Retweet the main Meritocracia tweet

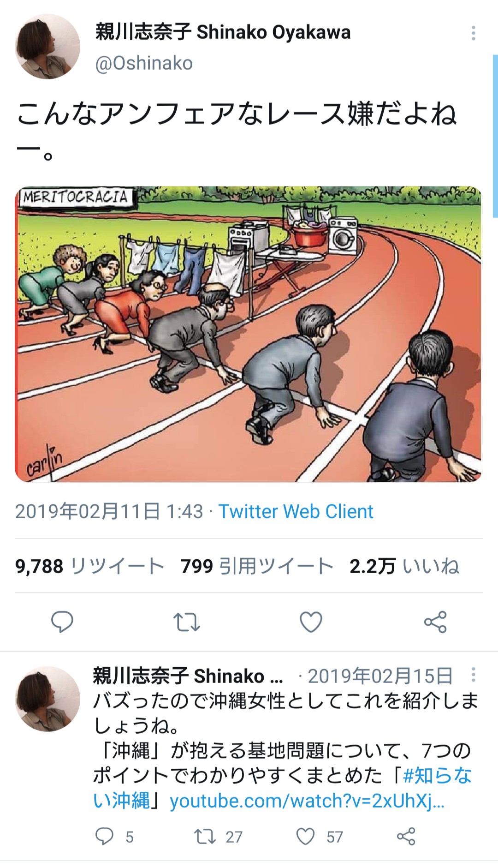[187, 622]
